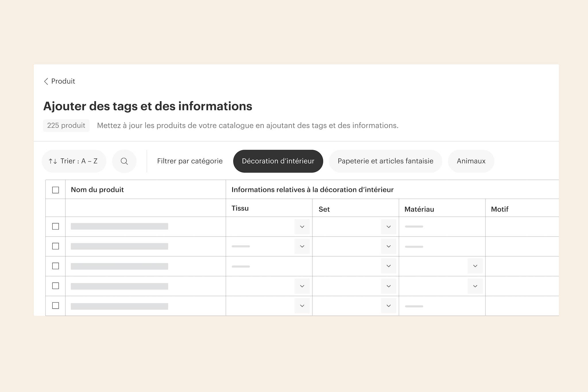Image resolution: width=588 pixels, height=392 pixels.
Task: Expand the Tissu dropdown in second row
Action: point(302,246)
